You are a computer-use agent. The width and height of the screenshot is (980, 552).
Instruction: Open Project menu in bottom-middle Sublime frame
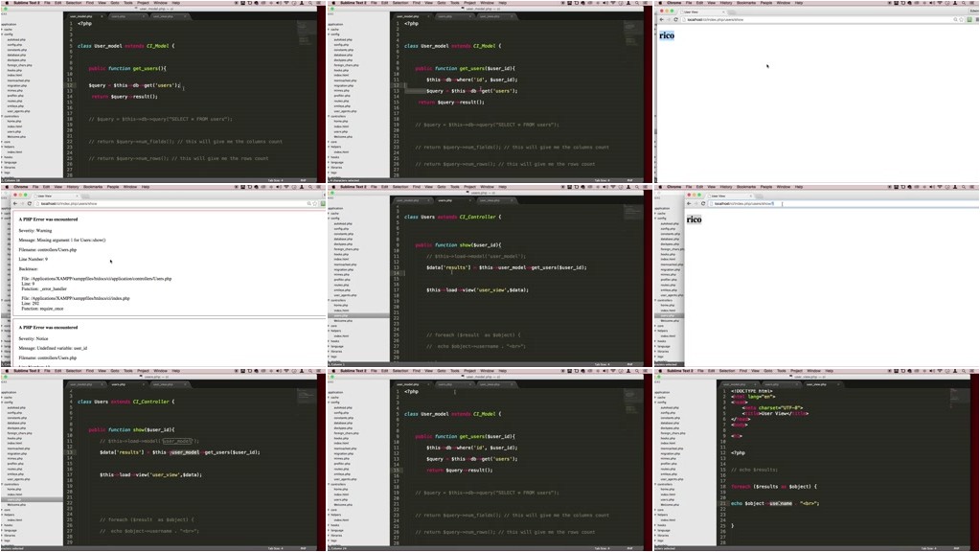click(469, 371)
